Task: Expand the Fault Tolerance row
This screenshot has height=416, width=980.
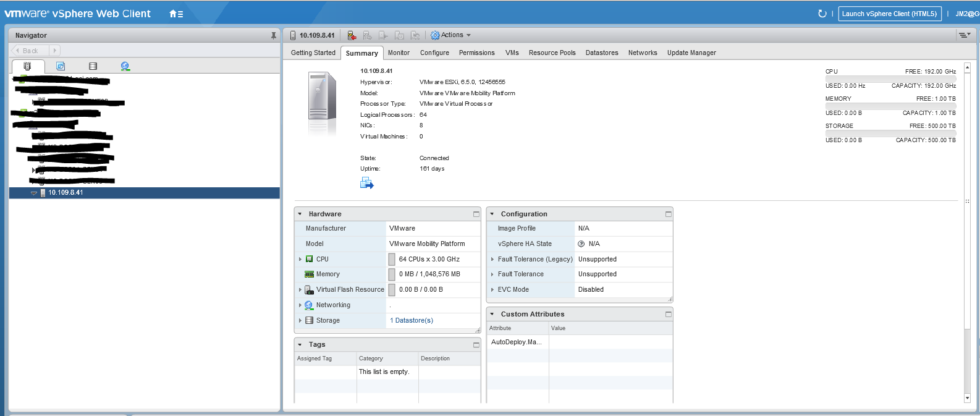Action: [492, 274]
